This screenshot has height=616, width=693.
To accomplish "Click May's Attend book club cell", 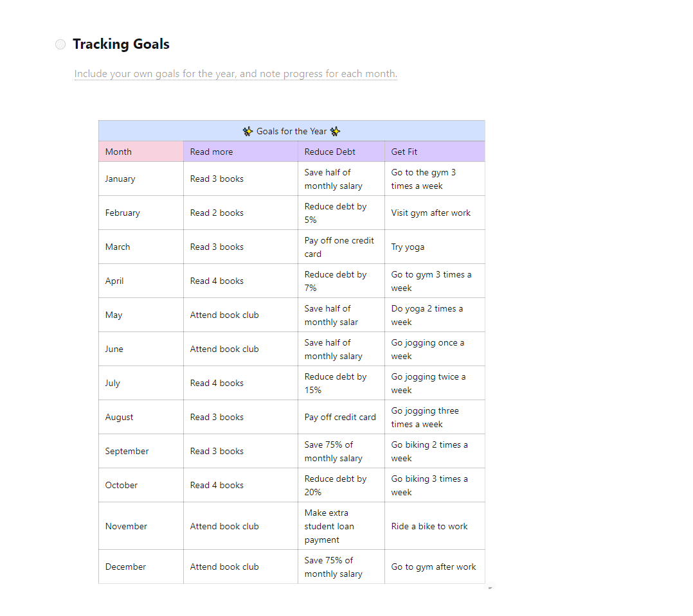I will click(241, 315).
